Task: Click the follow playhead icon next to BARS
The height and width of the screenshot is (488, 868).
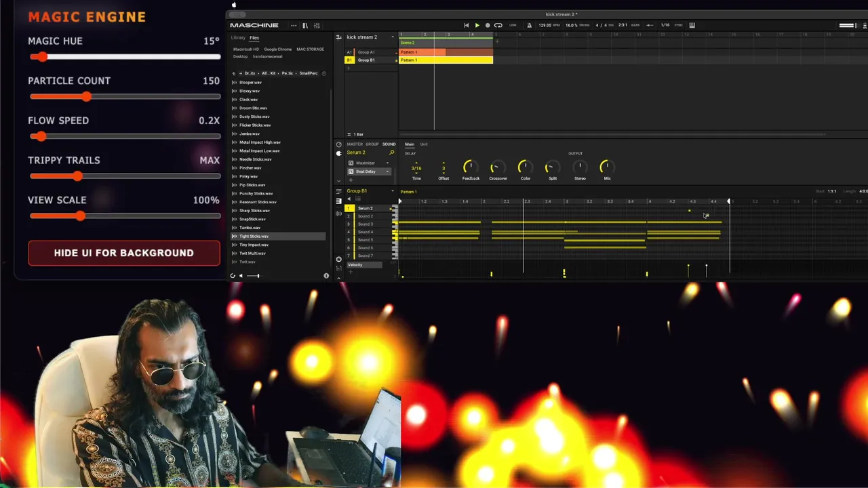Action: point(650,25)
